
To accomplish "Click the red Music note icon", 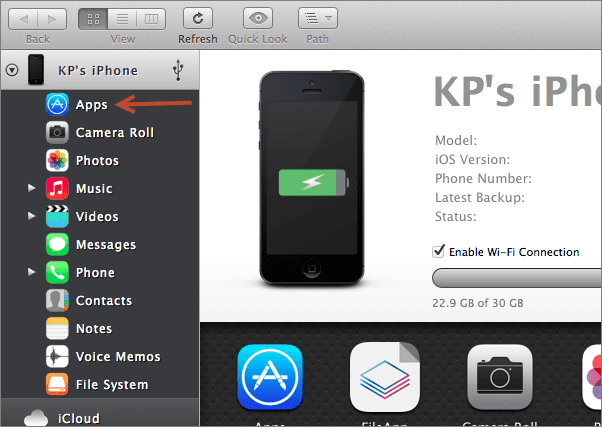I will (x=57, y=188).
